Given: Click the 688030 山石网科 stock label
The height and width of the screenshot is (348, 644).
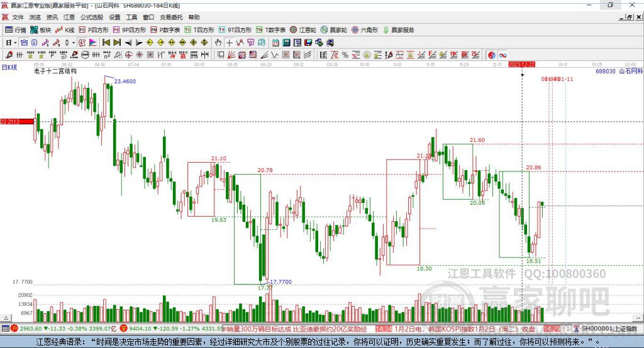Looking at the screenshot, I should pos(619,71).
